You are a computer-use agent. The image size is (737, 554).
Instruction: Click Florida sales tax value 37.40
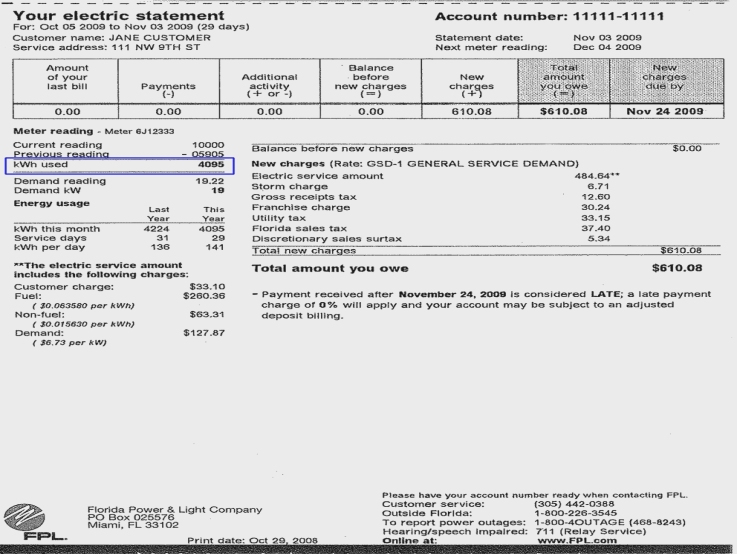click(x=596, y=228)
